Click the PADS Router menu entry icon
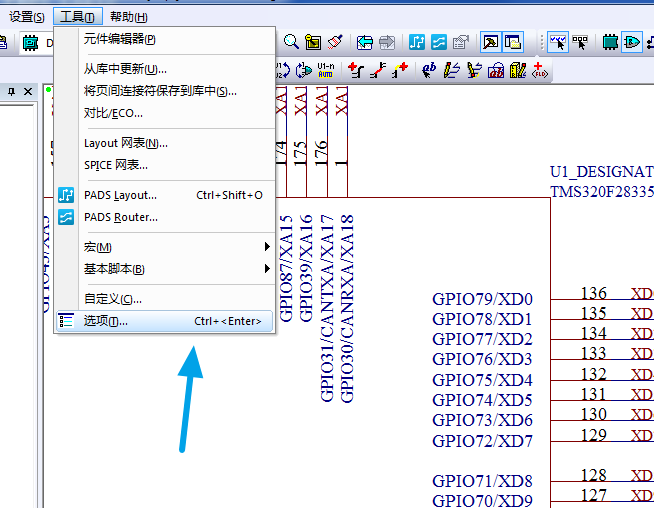 pos(66,217)
